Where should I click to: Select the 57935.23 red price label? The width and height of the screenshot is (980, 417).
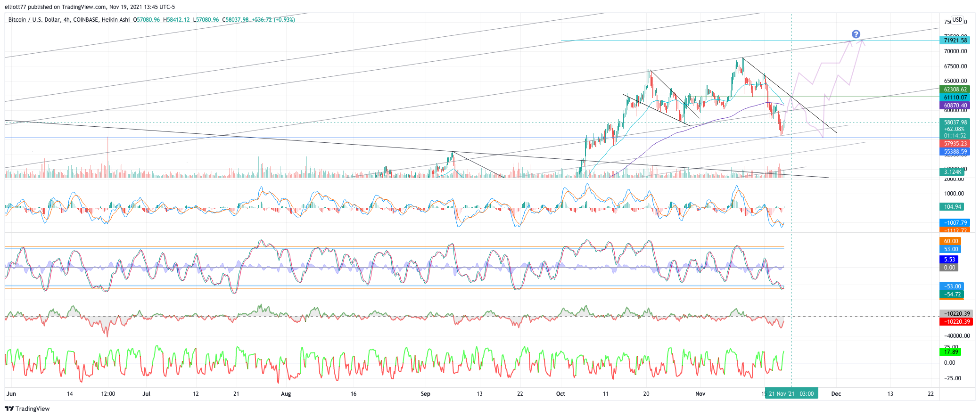[955, 144]
